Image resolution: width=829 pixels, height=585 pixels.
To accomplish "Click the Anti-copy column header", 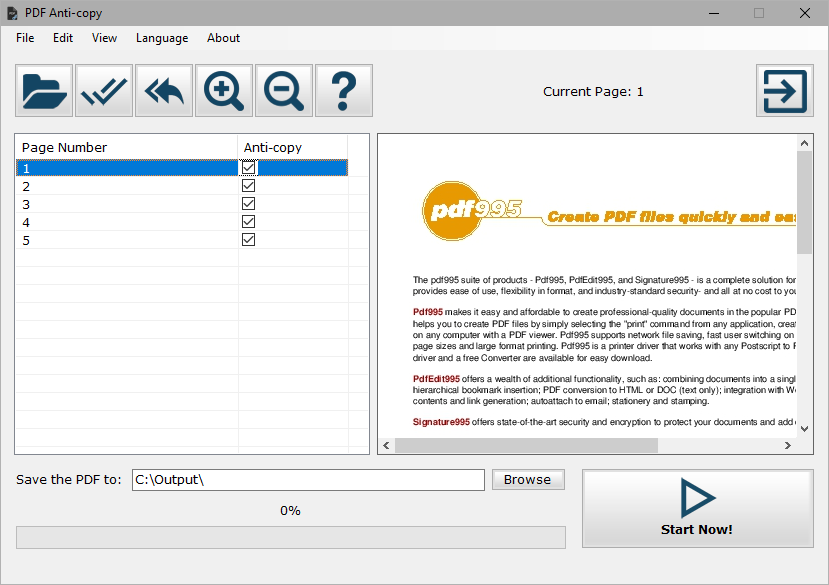I will (293, 147).
